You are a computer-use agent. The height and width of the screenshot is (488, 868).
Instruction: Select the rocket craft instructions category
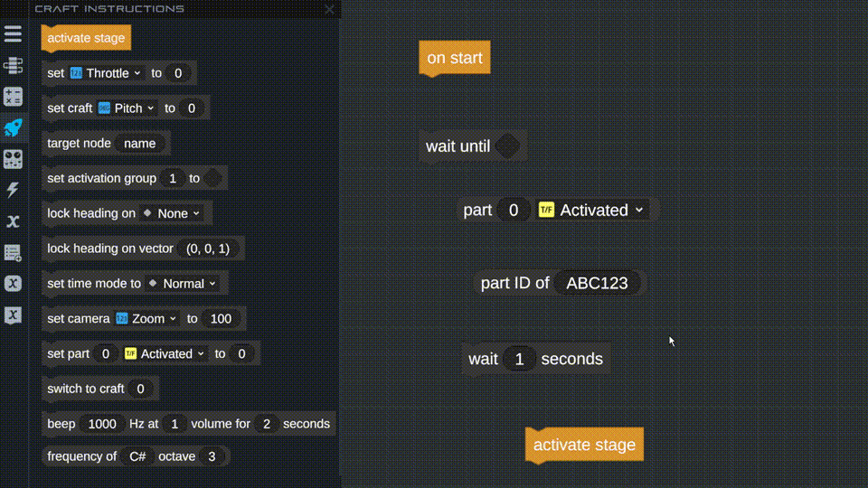click(13, 127)
